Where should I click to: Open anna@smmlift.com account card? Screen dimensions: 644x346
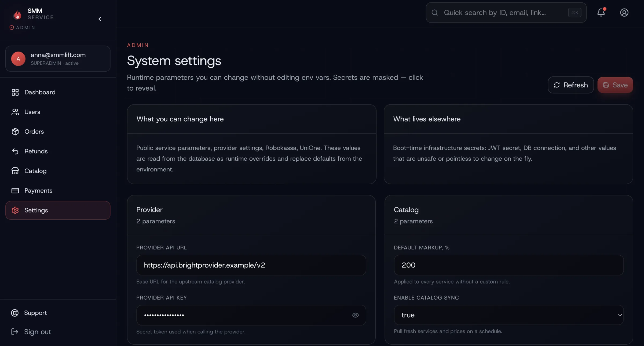[x=58, y=59]
